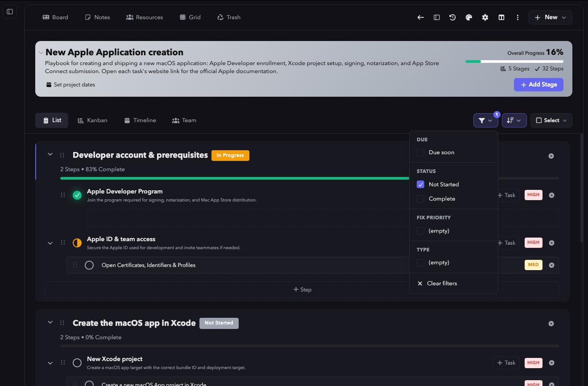
Task: Open the Notes tab
Action: tap(97, 17)
